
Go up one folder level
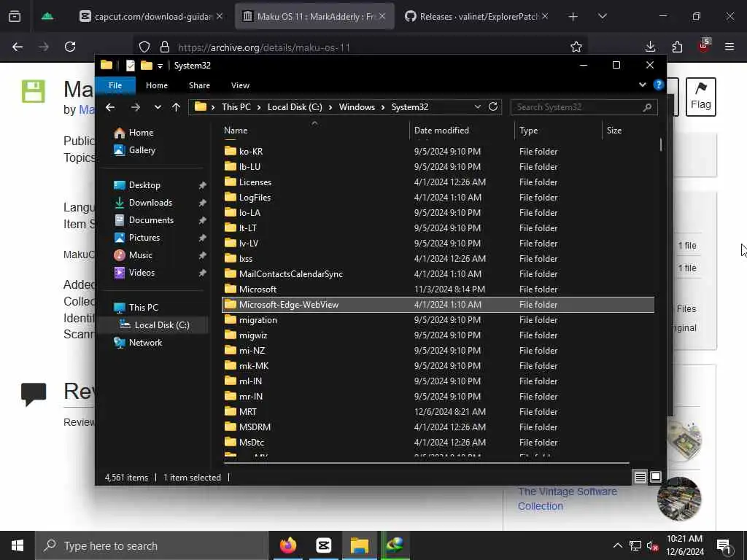coord(177,107)
